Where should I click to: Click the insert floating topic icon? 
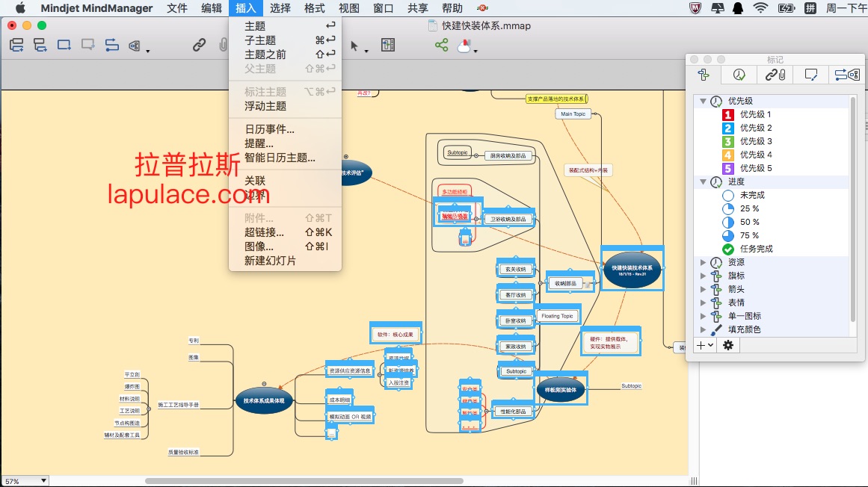click(x=64, y=45)
